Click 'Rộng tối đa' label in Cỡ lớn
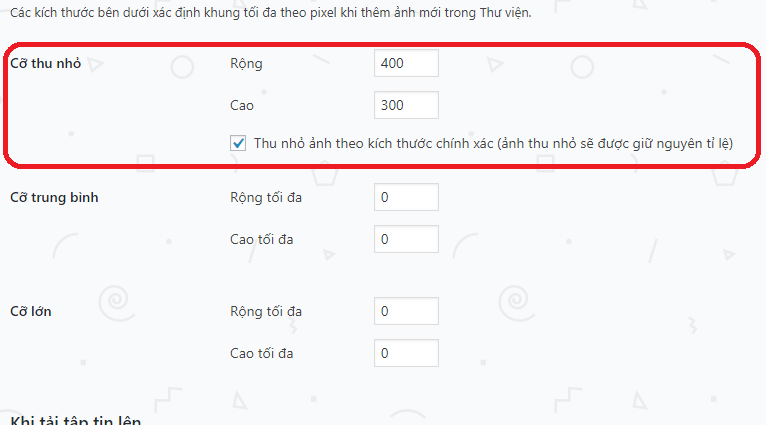766x425 pixels. click(x=266, y=311)
